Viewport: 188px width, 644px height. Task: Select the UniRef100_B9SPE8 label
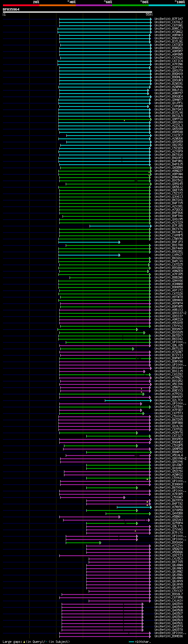pyautogui.click(x=169, y=439)
